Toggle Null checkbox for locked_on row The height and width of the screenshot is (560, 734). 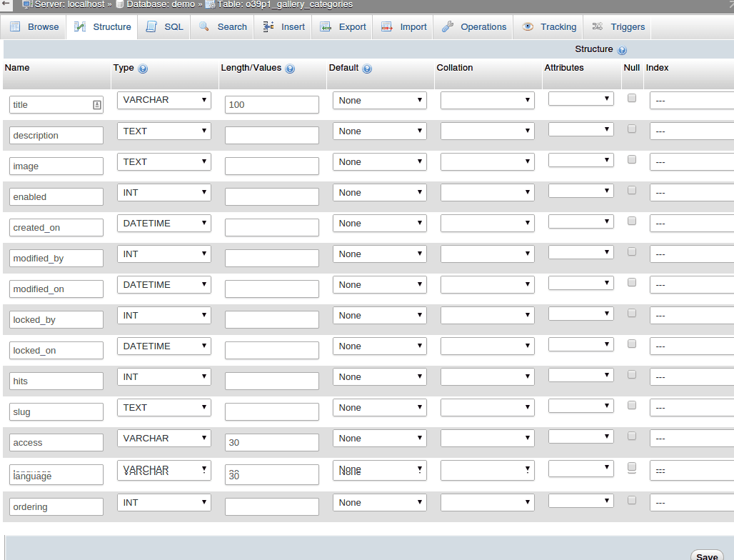click(631, 344)
